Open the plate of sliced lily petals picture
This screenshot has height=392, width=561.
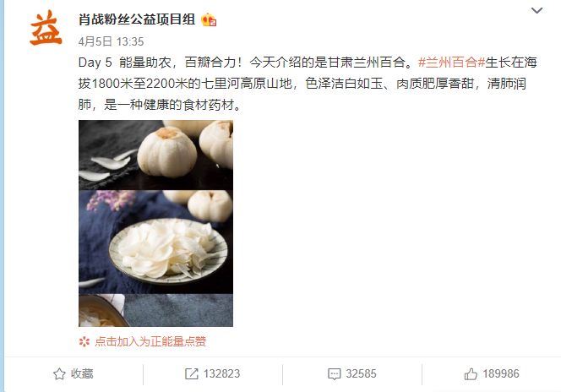click(x=155, y=242)
